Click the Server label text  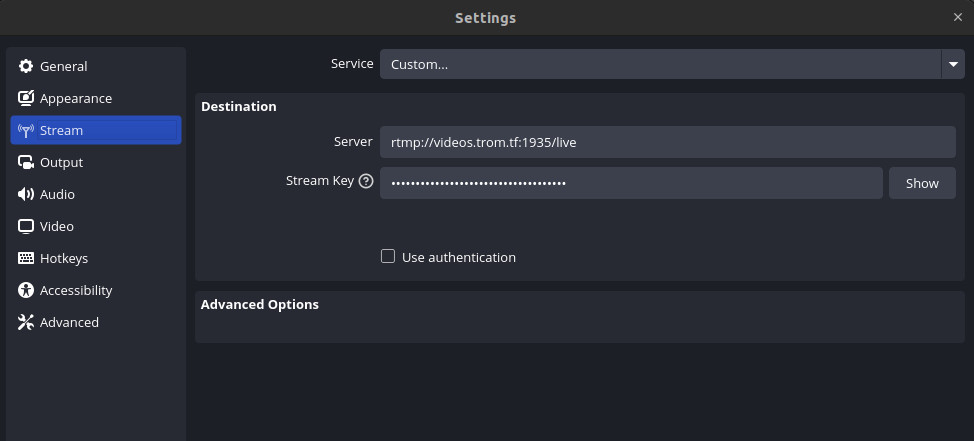(x=353, y=142)
